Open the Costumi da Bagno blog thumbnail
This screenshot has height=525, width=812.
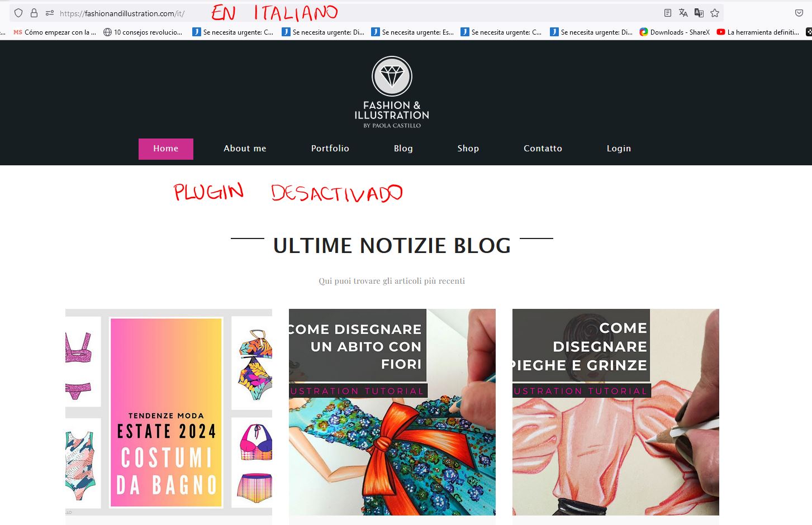[169, 412]
